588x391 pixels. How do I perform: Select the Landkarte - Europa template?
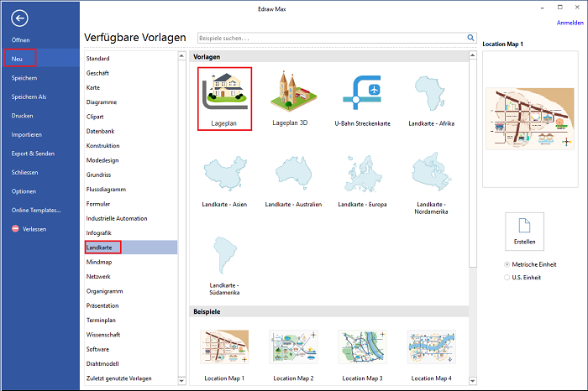point(362,174)
